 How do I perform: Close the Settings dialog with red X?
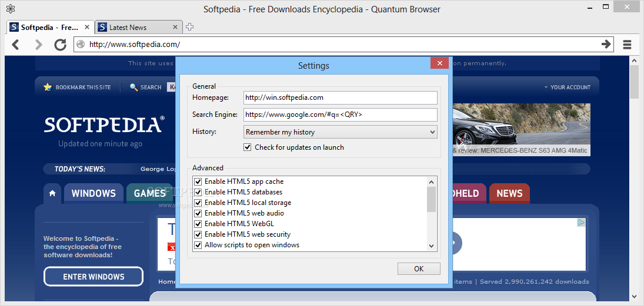pyautogui.click(x=439, y=63)
